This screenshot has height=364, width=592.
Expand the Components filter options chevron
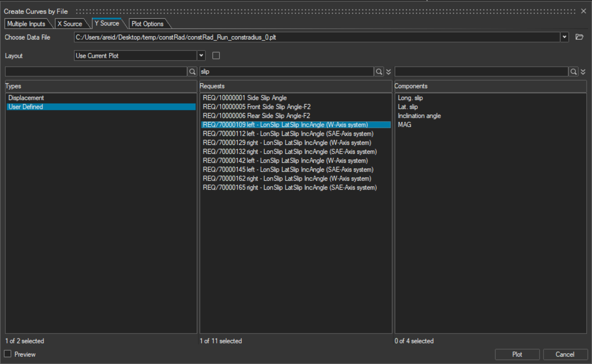[x=583, y=71]
